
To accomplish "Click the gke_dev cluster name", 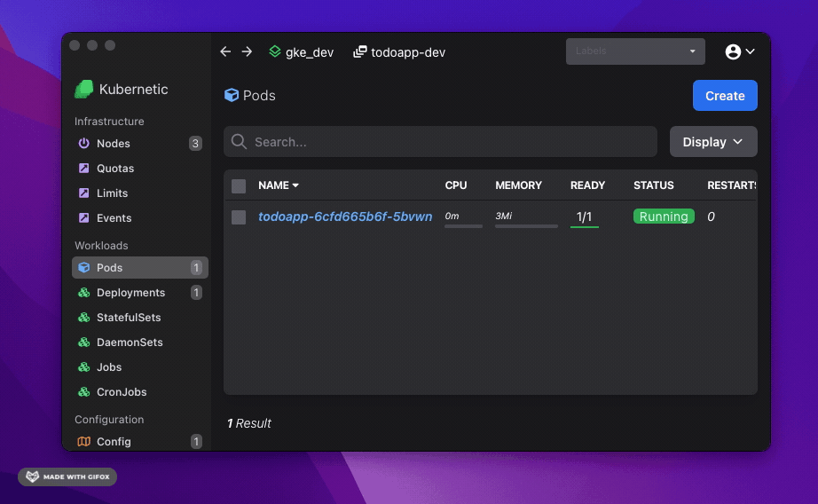I will coord(310,52).
